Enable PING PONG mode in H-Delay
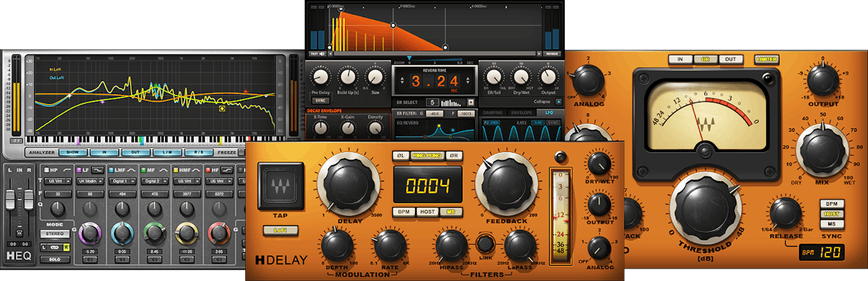 coord(426,155)
